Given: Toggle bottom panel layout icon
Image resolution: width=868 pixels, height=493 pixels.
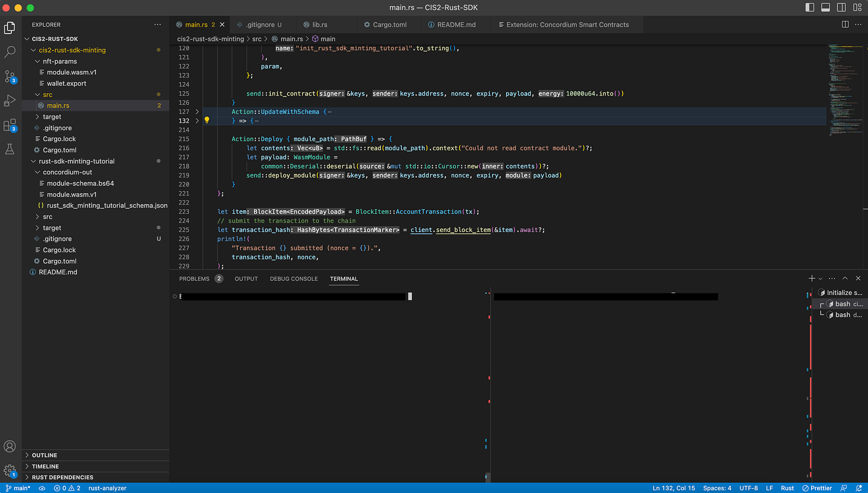Looking at the screenshot, I should click(x=826, y=7).
